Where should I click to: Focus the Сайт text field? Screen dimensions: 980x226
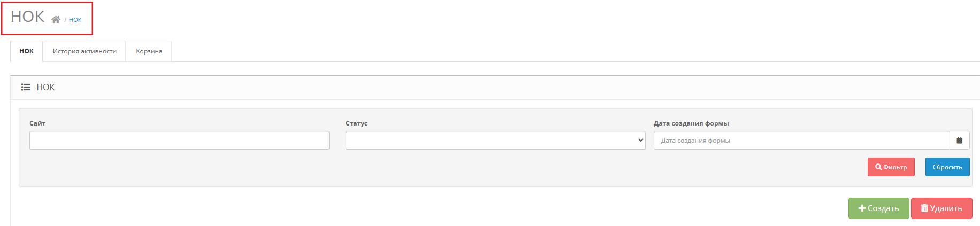coord(179,141)
